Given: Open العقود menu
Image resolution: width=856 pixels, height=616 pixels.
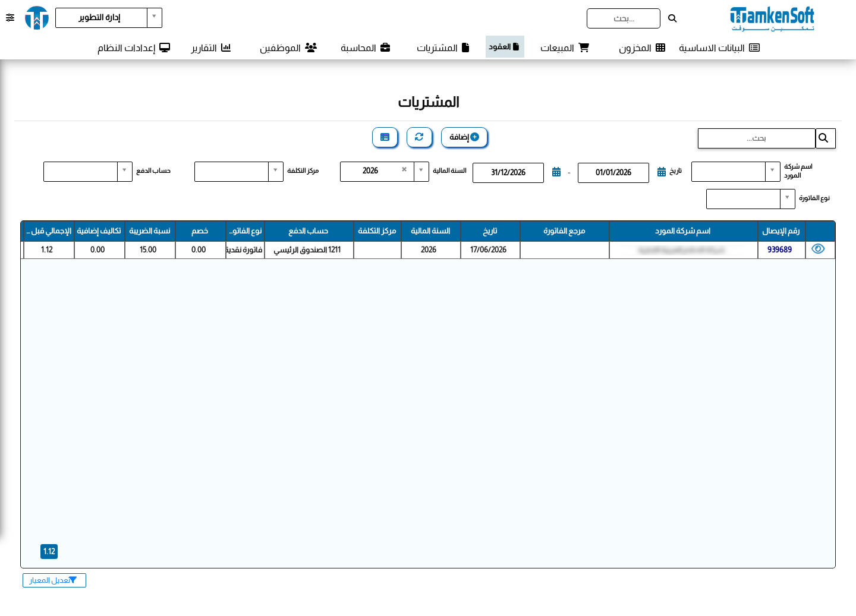Looking at the screenshot, I should click(505, 47).
